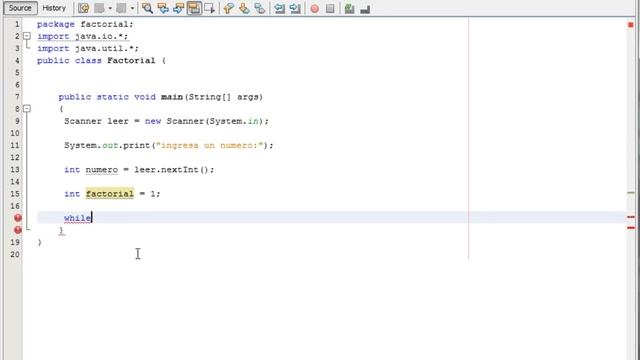
Task: Click line number 15 in gutter
Action: pyautogui.click(x=15, y=193)
